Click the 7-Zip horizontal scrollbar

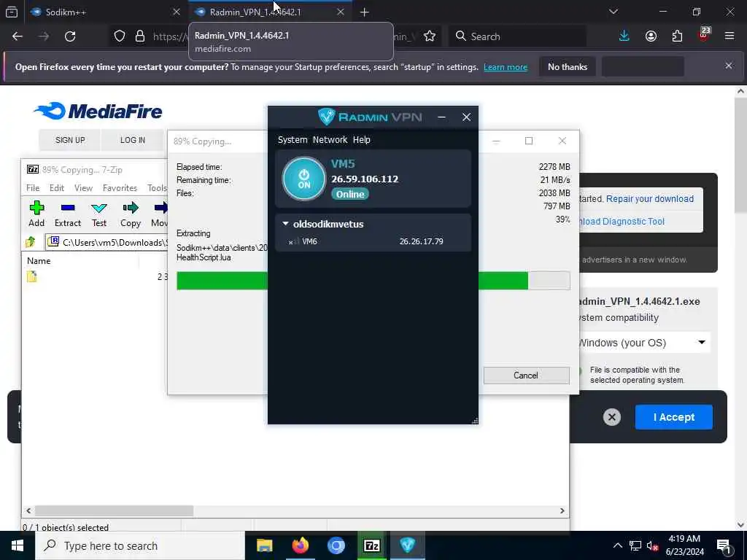point(115,510)
